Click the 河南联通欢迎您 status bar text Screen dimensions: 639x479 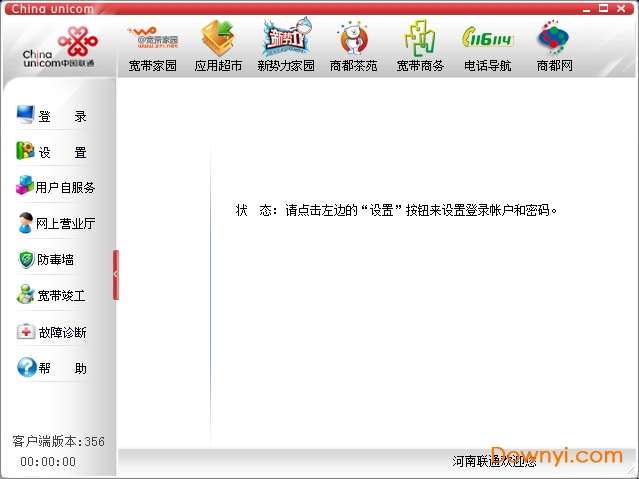coord(494,461)
